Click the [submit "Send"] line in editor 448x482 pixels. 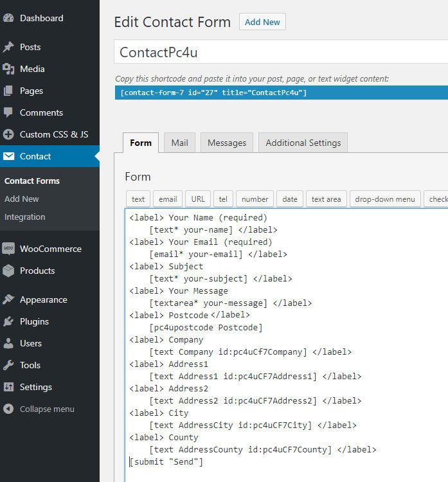click(166, 461)
